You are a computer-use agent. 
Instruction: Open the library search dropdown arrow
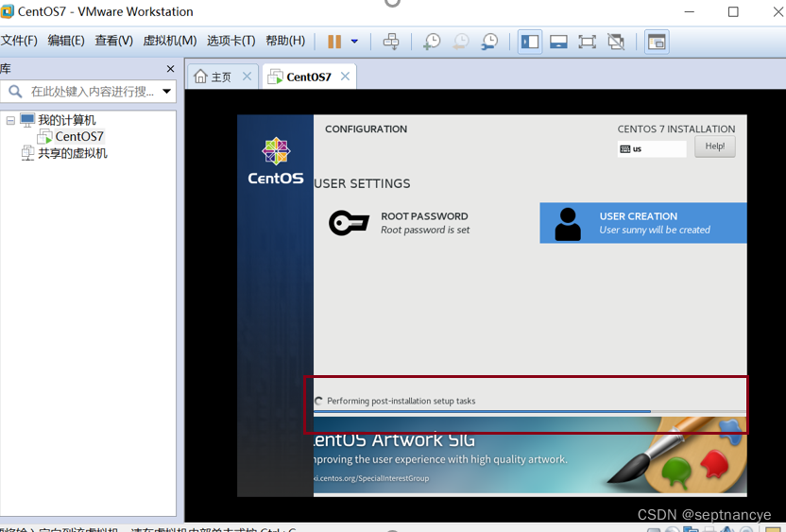[166, 92]
